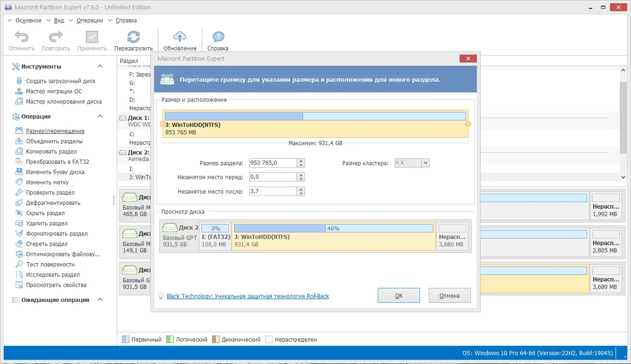Click the Форматировать раздел icon
631x364 pixels.
[x=19, y=233]
